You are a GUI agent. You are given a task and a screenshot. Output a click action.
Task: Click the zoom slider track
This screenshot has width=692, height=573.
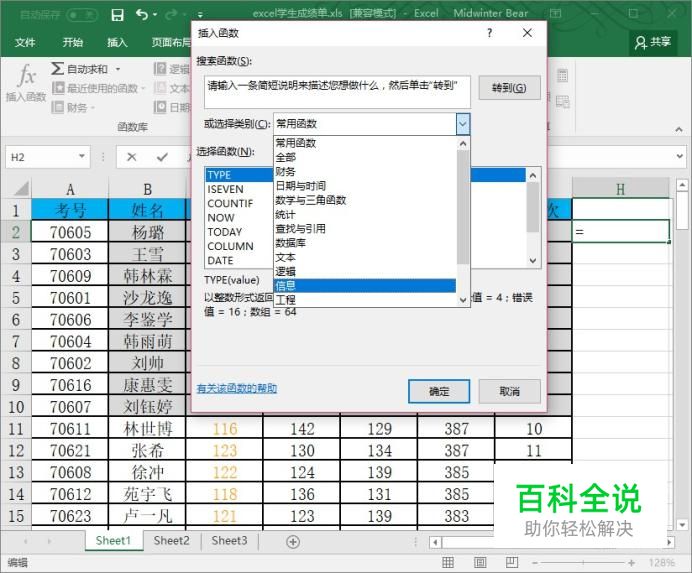[583, 563]
